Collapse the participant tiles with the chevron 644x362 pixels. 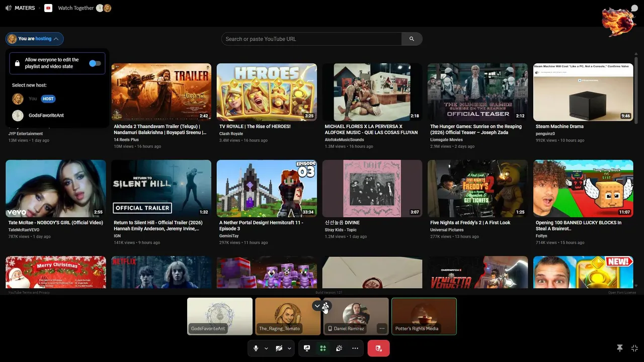click(x=317, y=306)
